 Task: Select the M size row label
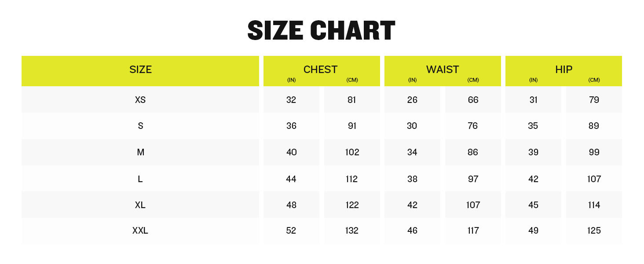[x=140, y=152]
